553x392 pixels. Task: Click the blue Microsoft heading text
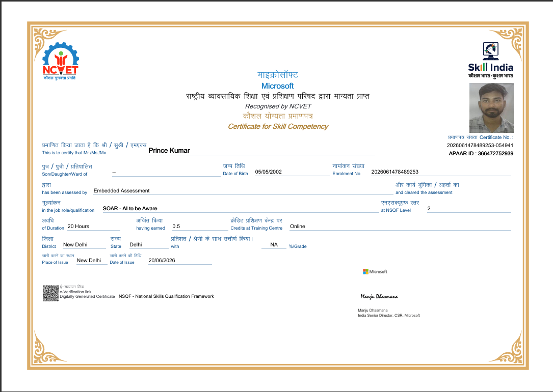(x=278, y=86)
